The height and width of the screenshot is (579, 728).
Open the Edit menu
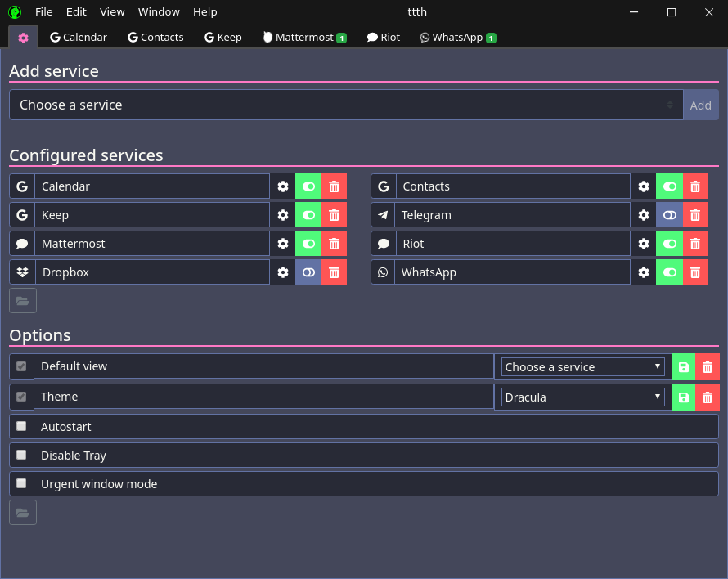(x=76, y=12)
